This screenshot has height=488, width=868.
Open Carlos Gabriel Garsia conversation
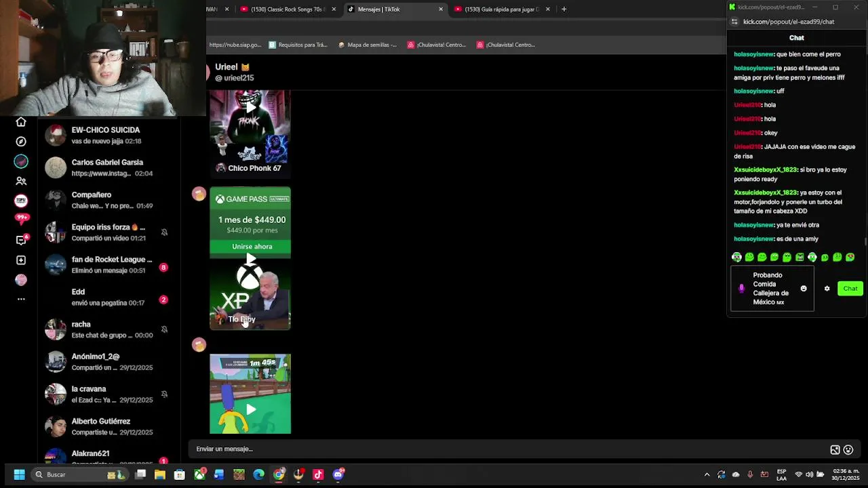[108, 167]
